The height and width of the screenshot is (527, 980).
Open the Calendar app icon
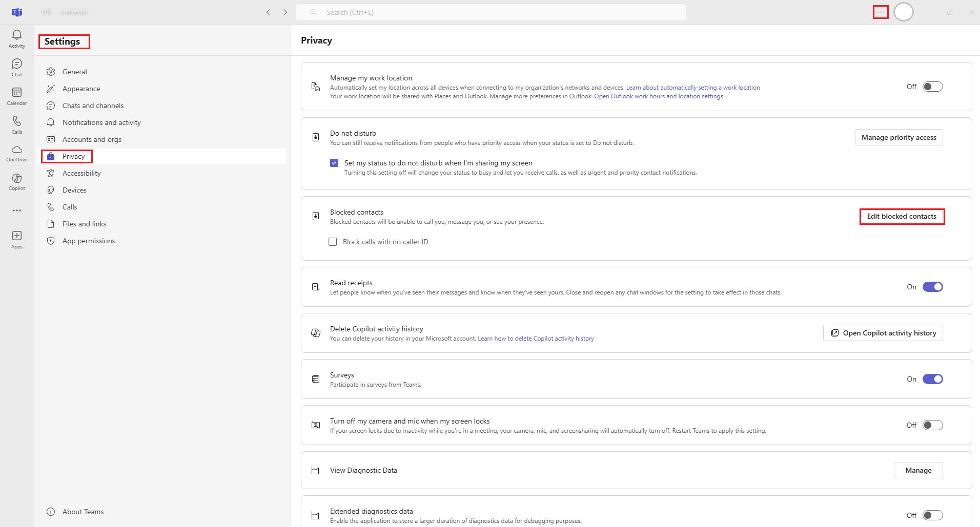tap(17, 96)
